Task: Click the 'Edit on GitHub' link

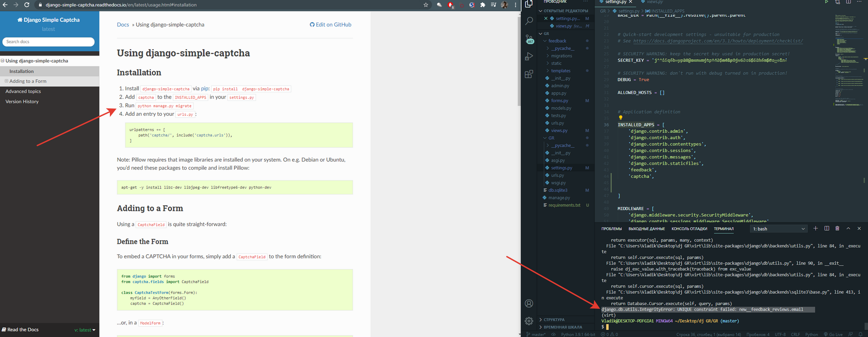Action: tap(330, 25)
